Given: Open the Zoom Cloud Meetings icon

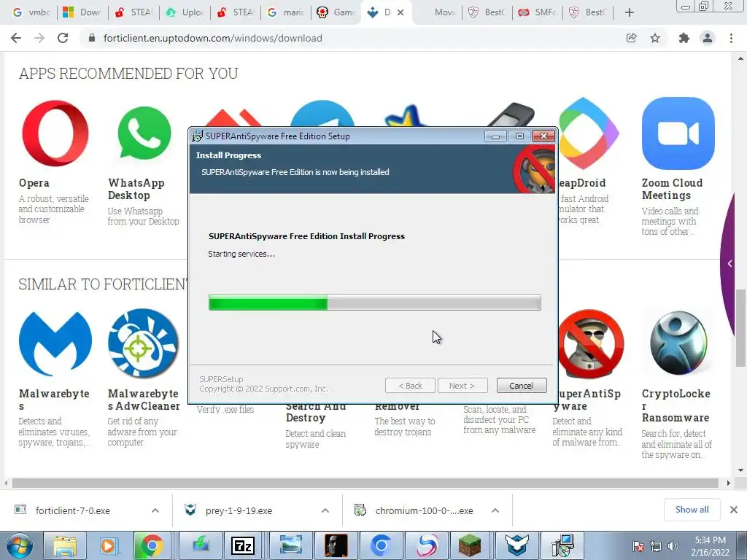Looking at the screenshot, I should tap(678, 133).
